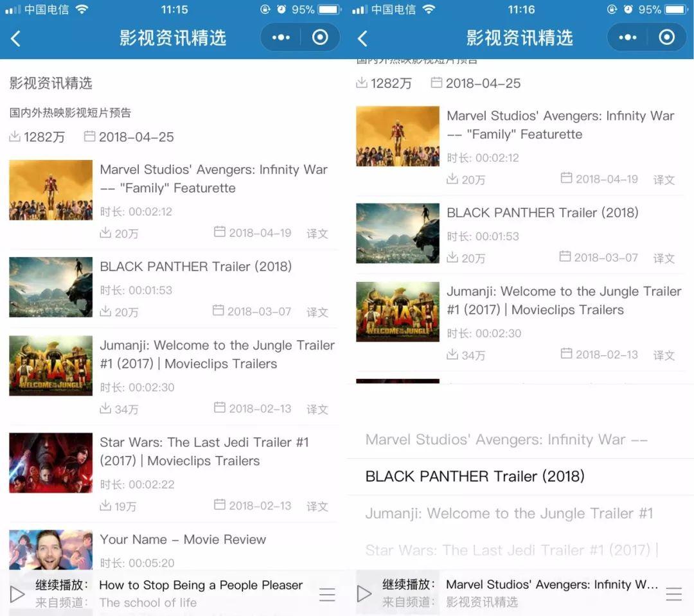Tap the Avengers Featurette thumbnail on the right screen
Screen dimensions: 694x616
[x=398, y=136]
